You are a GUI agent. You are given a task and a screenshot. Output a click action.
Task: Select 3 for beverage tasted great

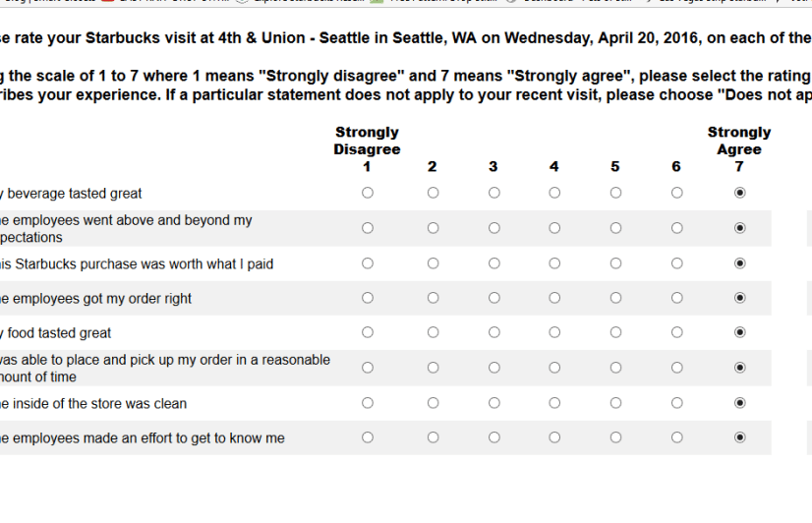point(494,193)
